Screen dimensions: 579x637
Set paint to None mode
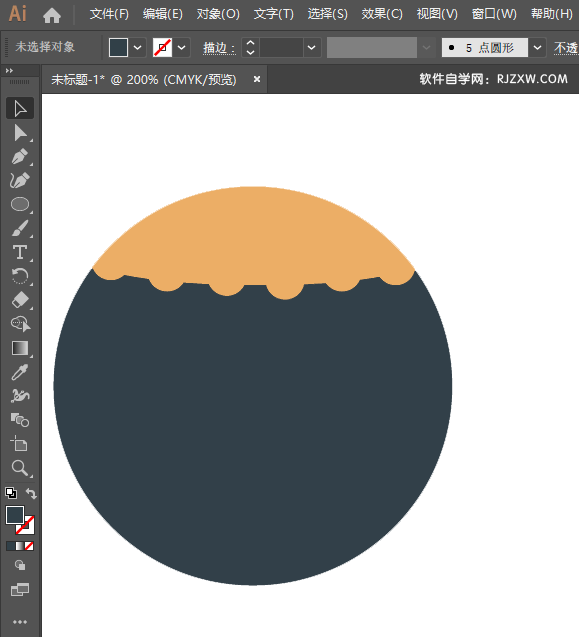[x=29, y=546]
